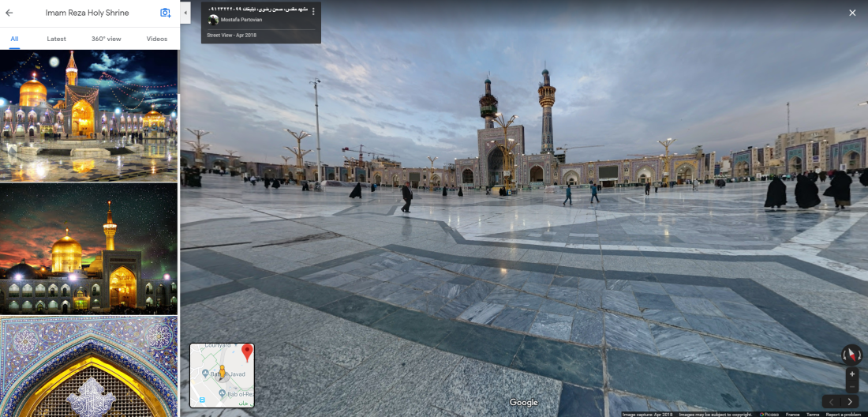Click 'Images may be subject to copyright' text
868x417 pixels.
point(716,414)
